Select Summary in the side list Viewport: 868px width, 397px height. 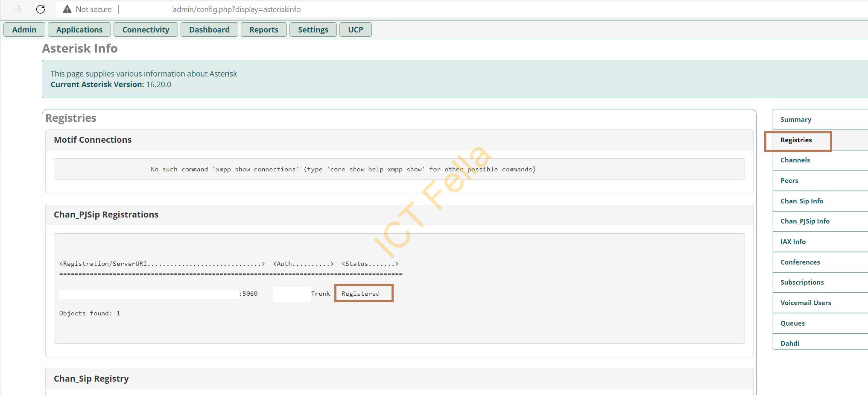820,120
